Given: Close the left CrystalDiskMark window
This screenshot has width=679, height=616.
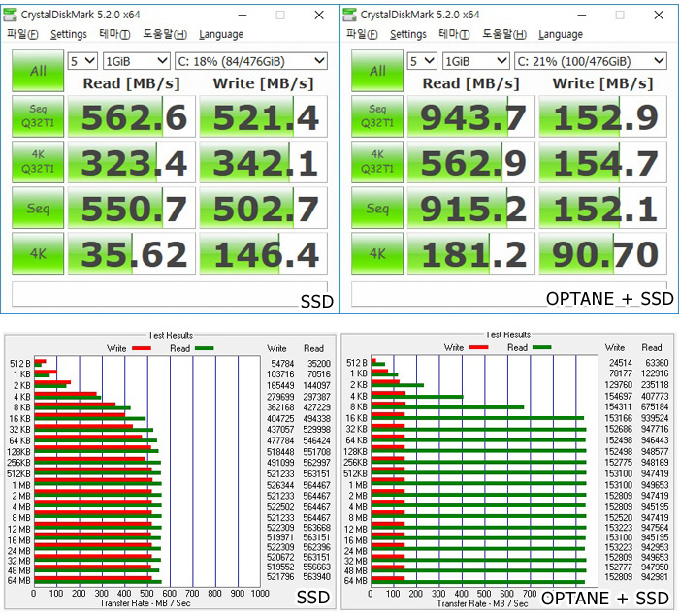Looking at the screenshot, I should (319, 16).
